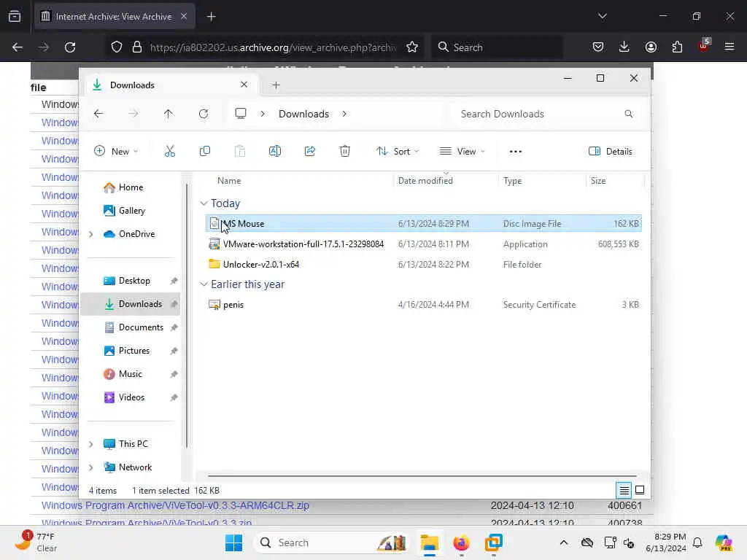Select the VMware-workstation-full-17.5.1 file

424,244
